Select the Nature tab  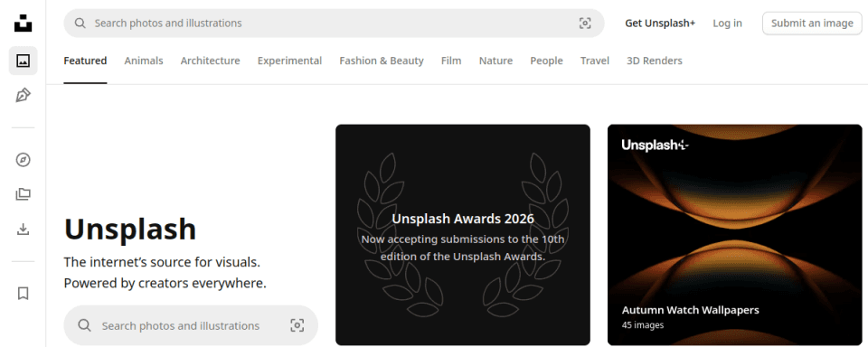(x=496, y=61)
